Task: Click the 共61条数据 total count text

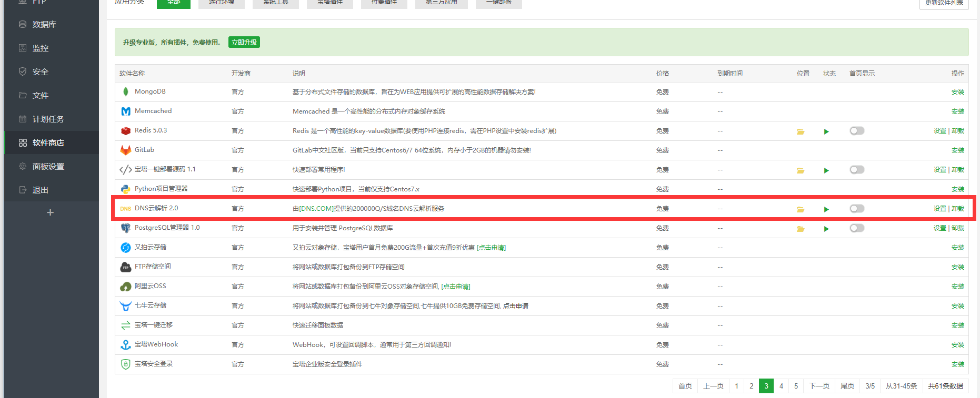Action: coord(945,386)
